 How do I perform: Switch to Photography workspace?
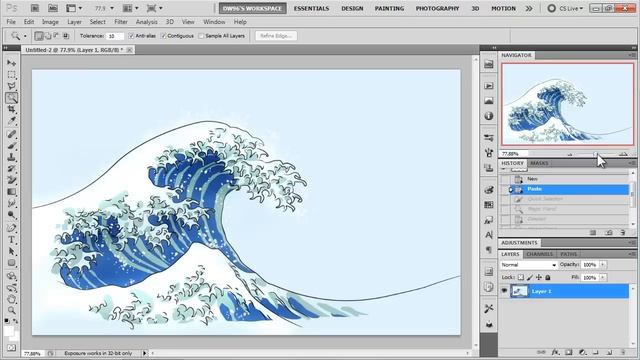[437, 8]
